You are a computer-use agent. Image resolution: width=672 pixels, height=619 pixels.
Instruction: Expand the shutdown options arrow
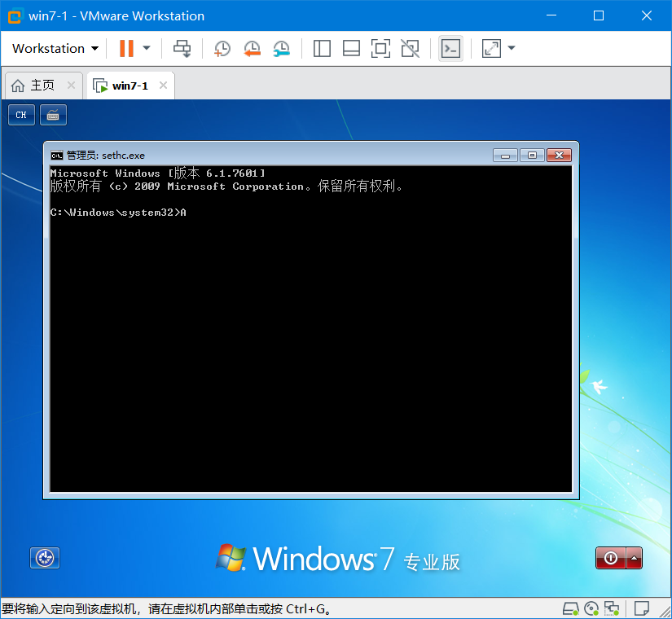tap(635, 558)
